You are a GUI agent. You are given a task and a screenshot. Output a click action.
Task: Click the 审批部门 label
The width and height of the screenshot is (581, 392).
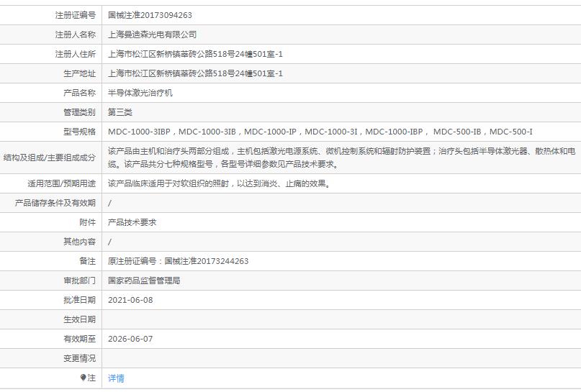pos(79,281)
